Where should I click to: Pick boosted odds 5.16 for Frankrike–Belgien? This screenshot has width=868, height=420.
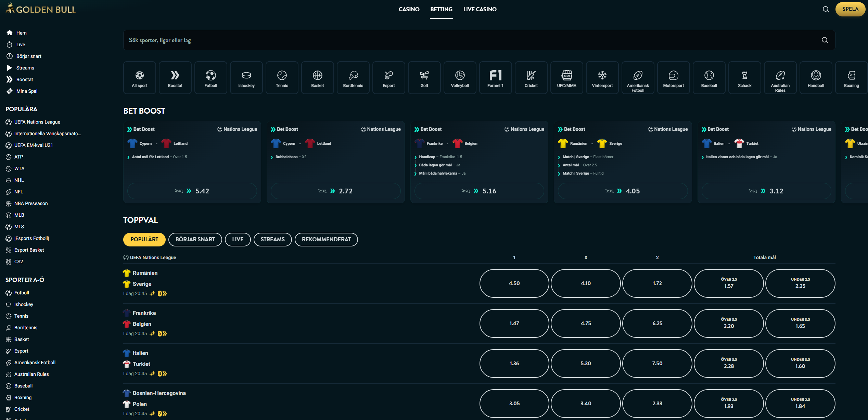479,191
